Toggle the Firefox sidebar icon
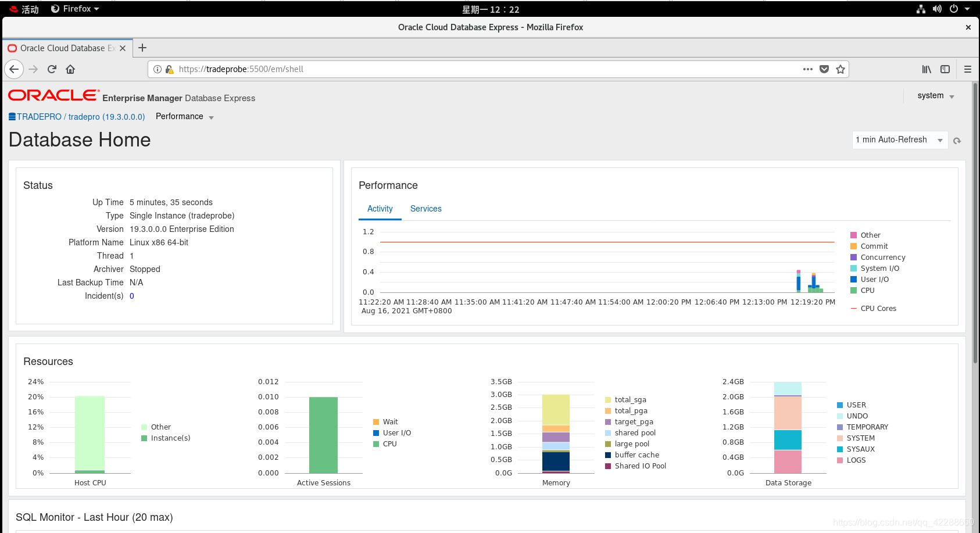 pyautogui.click(x=945, y=69)
